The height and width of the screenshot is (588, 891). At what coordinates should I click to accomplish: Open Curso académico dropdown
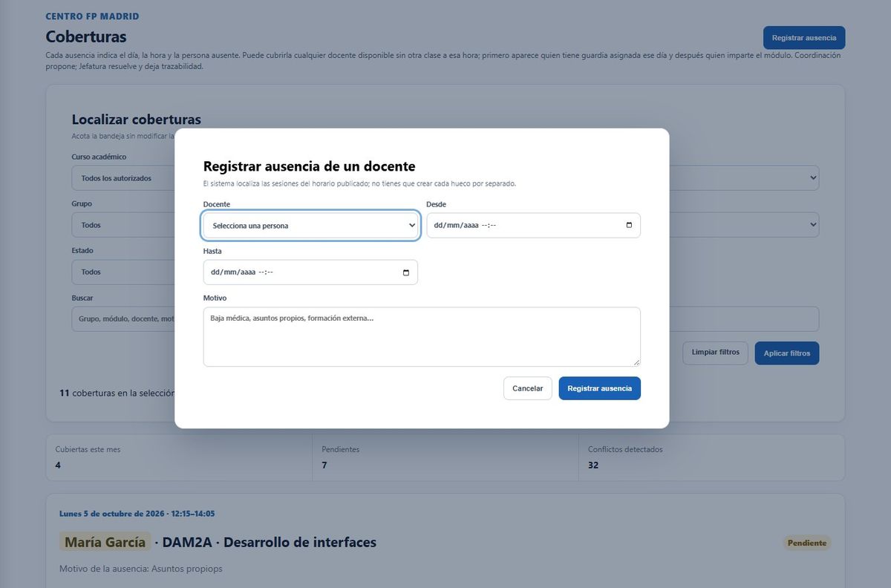coord(123,178)
